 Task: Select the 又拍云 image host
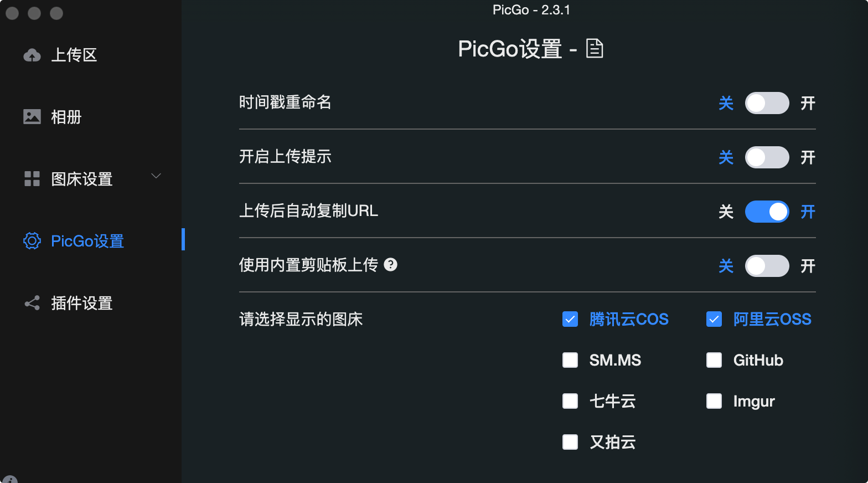click(x=570, y=442)
